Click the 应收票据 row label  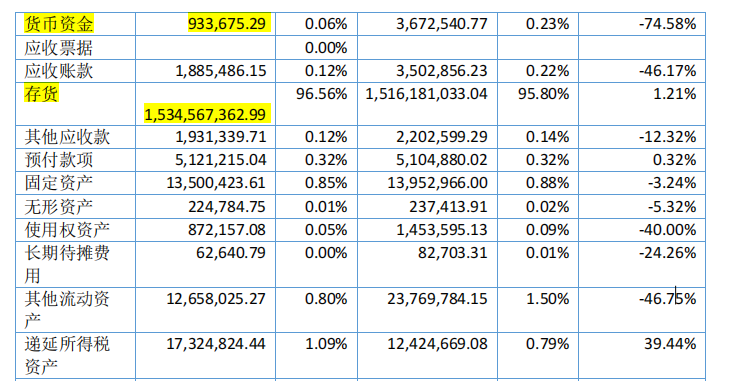tap(59, 48)
